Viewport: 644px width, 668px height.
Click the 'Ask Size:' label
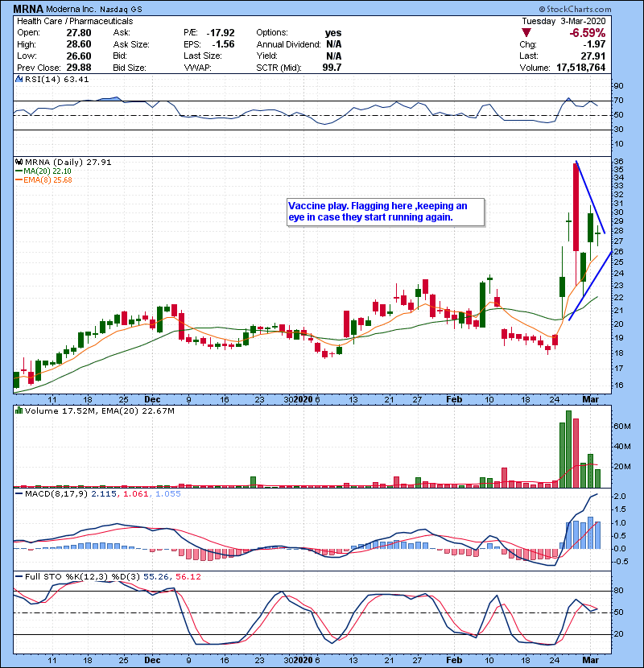point(131,44)
